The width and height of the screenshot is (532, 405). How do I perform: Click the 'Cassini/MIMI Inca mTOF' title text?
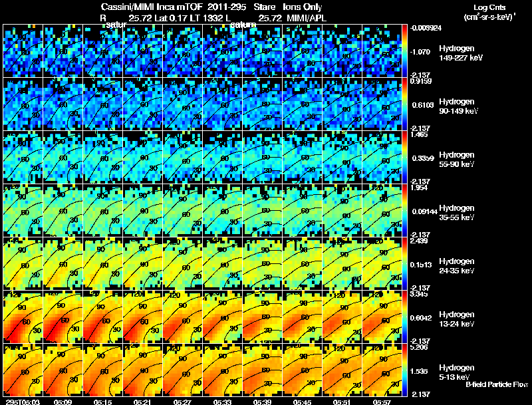[152, 7]
